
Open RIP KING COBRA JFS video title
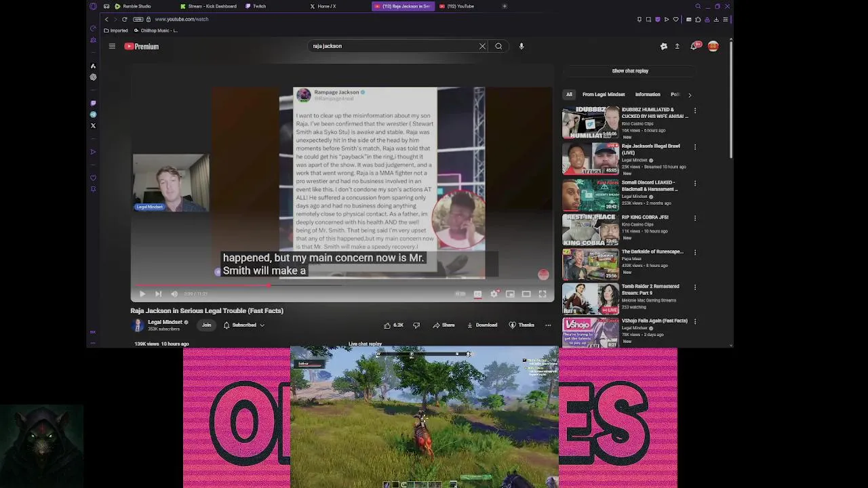point(645,217)
